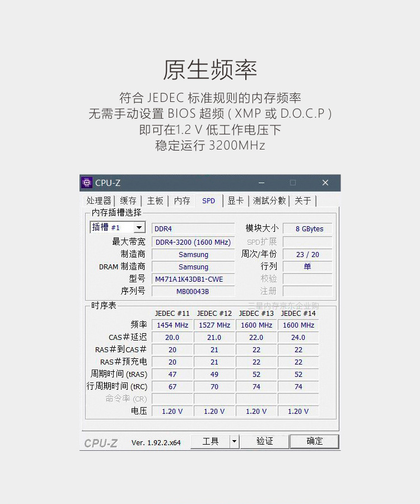Viewport: 420px width, 504px height.
Task: Click the CAS latency value 22.0
Action: click(x=256, y=338)
